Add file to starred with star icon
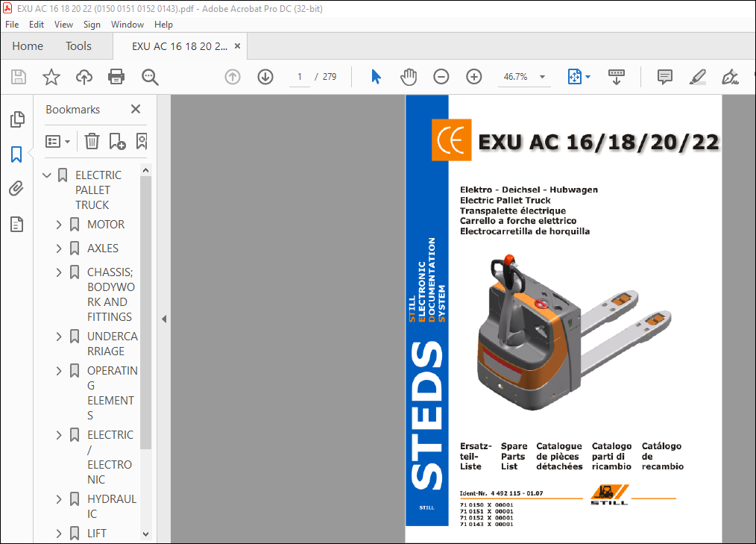 (x=51, y=77)
